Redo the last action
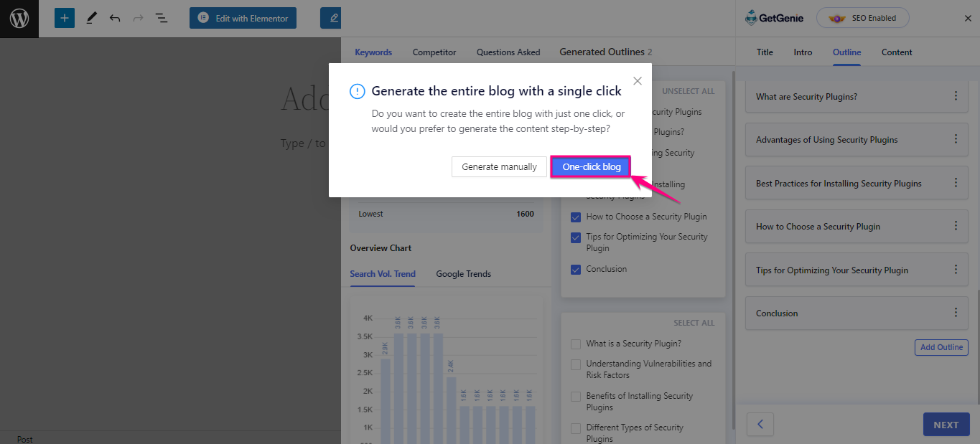Screen dimensions: 980x444 click(x=138, y=18)
